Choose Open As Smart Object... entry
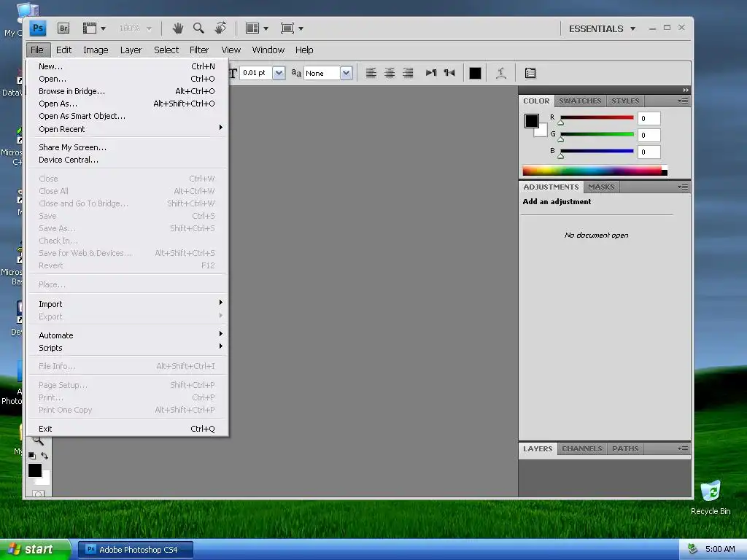 click(127, 116)
